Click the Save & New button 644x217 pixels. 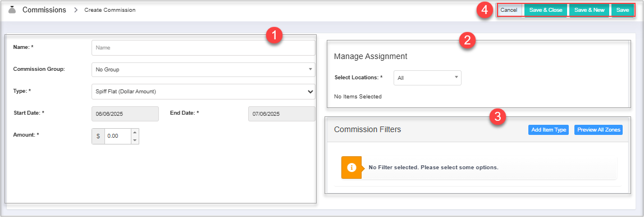coord(590,10)
